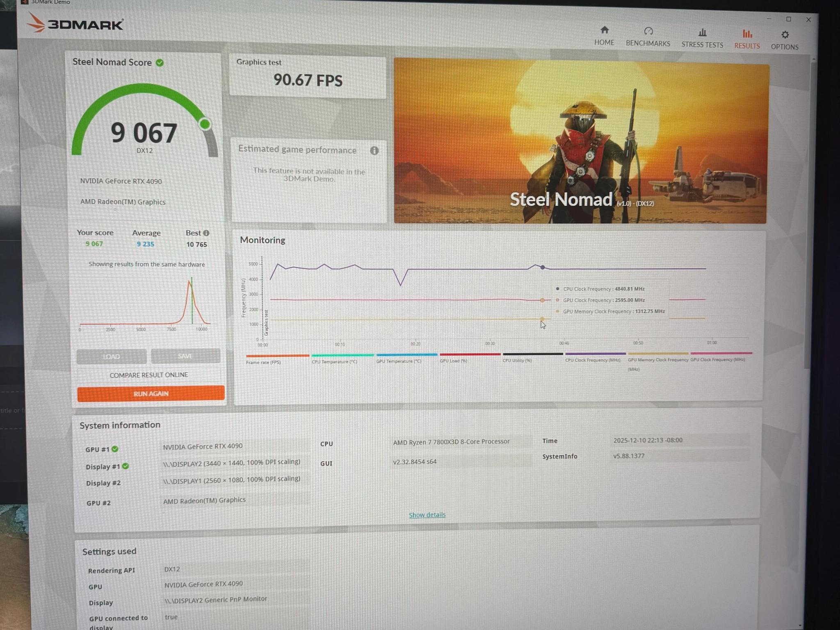Click Compare Result Online

tap(149, 375)
